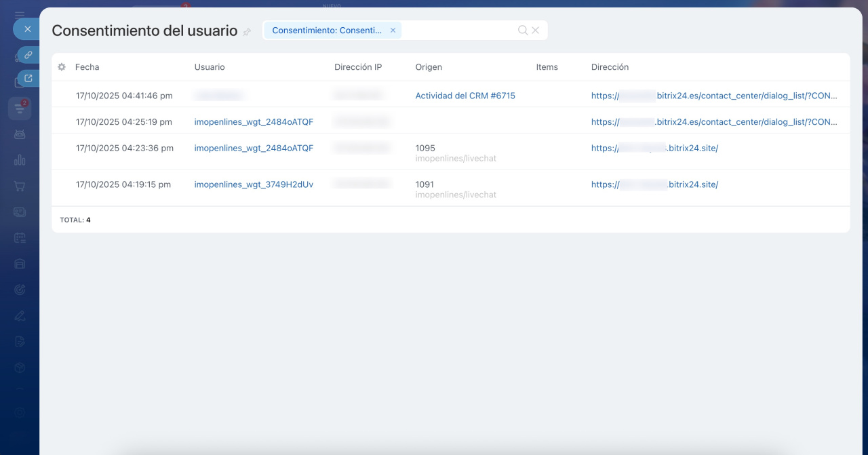Open Actividad del CRM #6715 link
The image size is (868, 455).
point(465,96)
